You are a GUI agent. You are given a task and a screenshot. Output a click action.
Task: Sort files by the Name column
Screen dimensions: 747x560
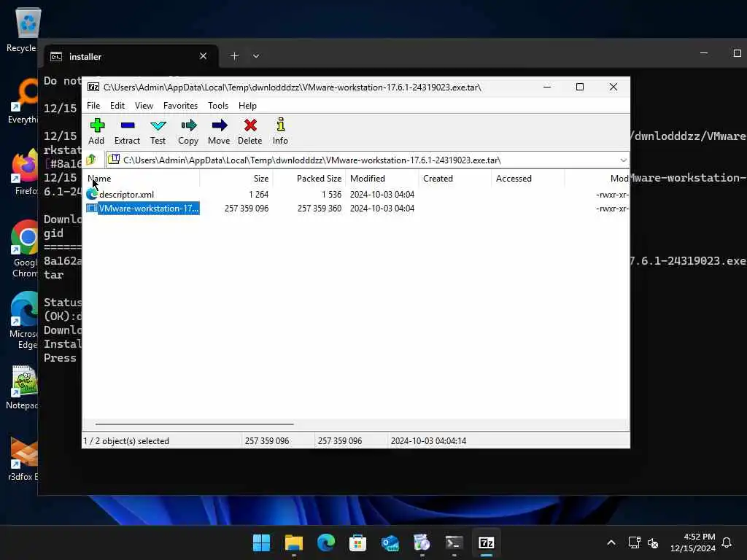pos(142,179)
